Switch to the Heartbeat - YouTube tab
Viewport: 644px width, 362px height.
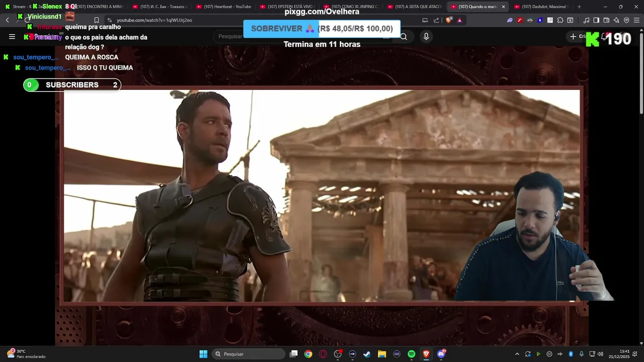coord(223,7)
